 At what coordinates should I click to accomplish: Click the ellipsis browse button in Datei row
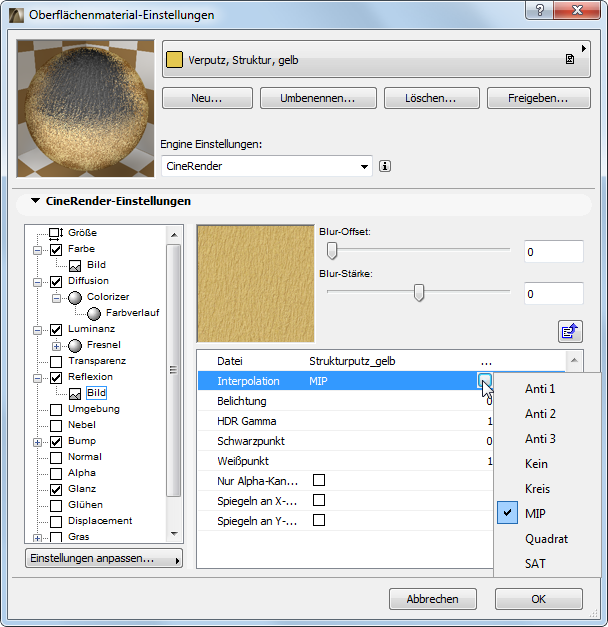[x=486, y=361]
